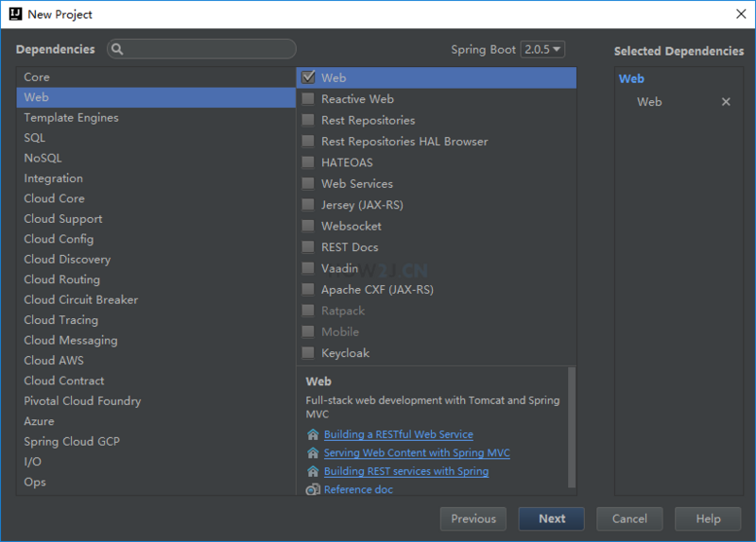Remove the Web selected dependency with X
This screenshot has height=542, width=756.
(726, 102)
